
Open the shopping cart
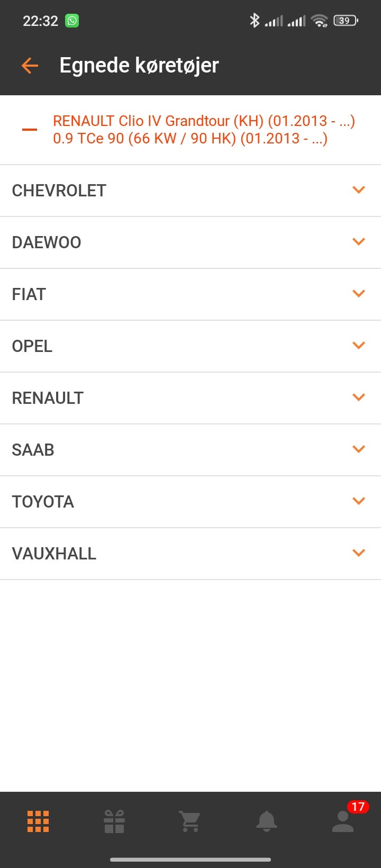click(190, 821)
